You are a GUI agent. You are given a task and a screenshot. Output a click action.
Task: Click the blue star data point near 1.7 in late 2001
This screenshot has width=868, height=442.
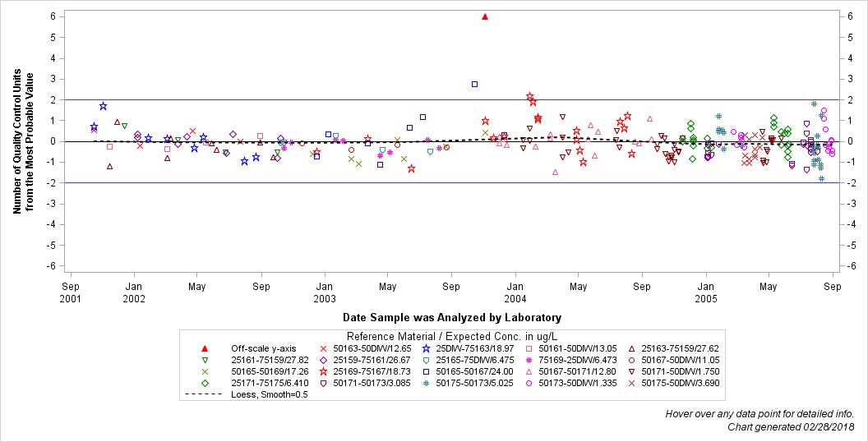click(x=103, y=106)
